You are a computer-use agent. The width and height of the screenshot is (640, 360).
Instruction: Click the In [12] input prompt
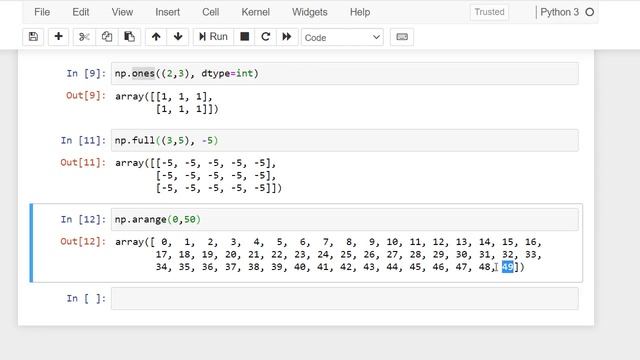83,219
